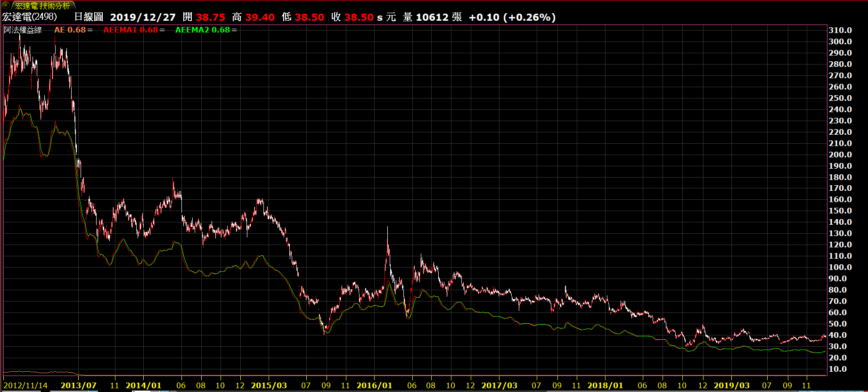Click the 宏達電(2498) stock name

click(29, 17)
